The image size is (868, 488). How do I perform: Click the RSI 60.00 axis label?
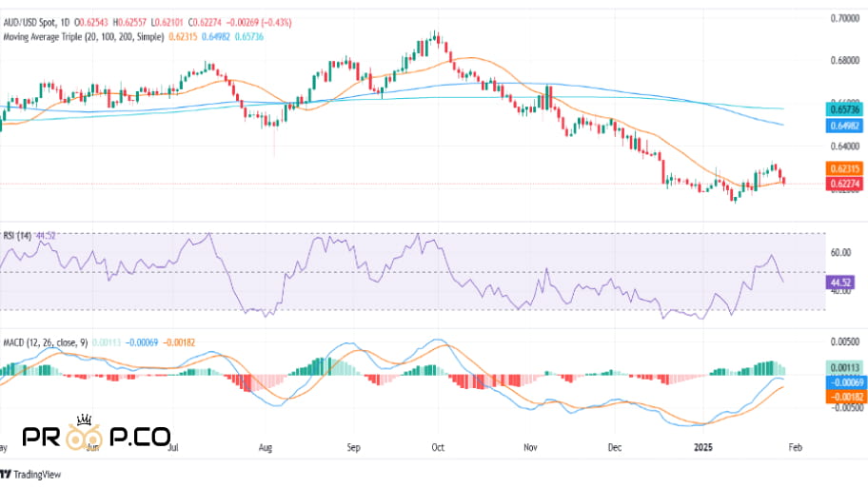(x=841, y=252)
